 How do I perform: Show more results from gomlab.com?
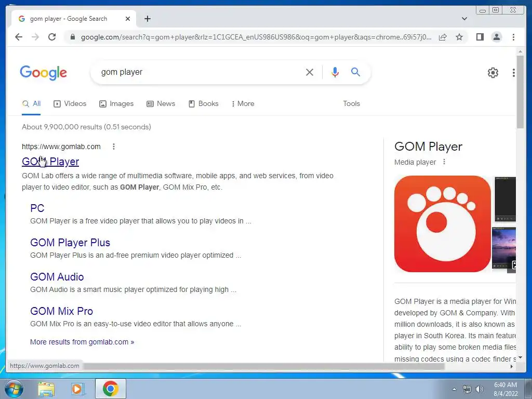point(82,342)
